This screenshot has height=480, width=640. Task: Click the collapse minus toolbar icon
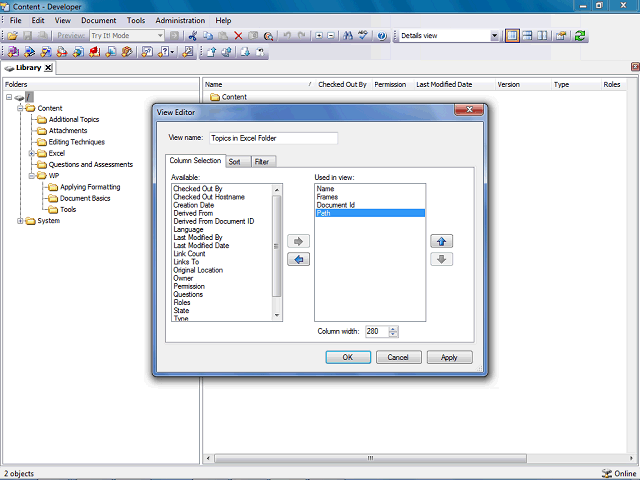pyautogui.click(x=331, y=36)
